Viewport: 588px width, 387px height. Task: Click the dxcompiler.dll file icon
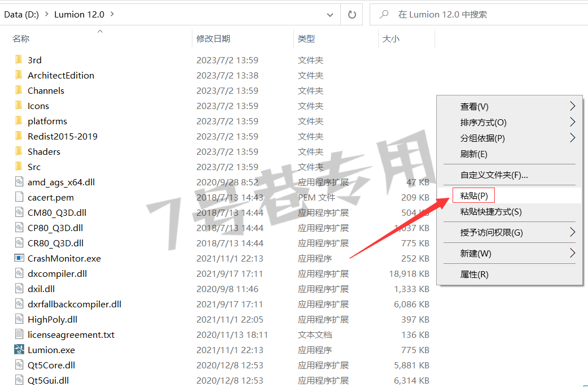tap(19, 273)
